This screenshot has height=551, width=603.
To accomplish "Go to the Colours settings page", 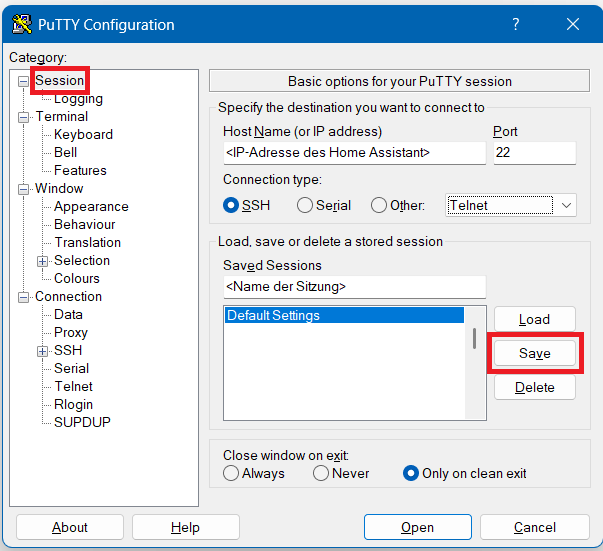I will click(77, 279).
